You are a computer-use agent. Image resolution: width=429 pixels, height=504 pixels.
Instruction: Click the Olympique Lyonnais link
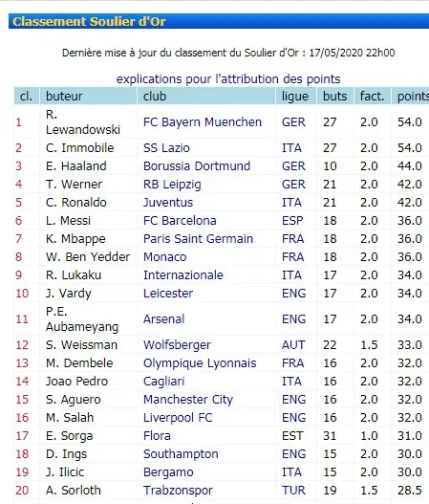coord(200,363)
